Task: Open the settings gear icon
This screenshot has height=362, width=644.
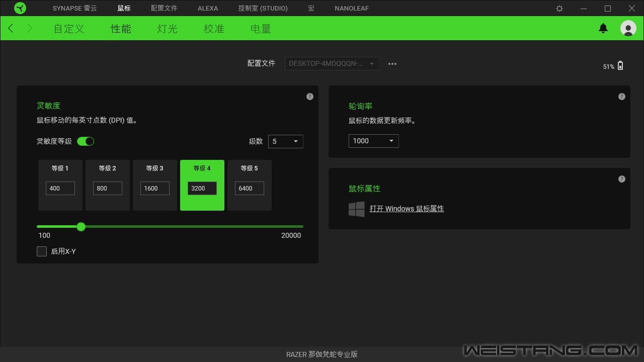Action: tap(559, 9)
